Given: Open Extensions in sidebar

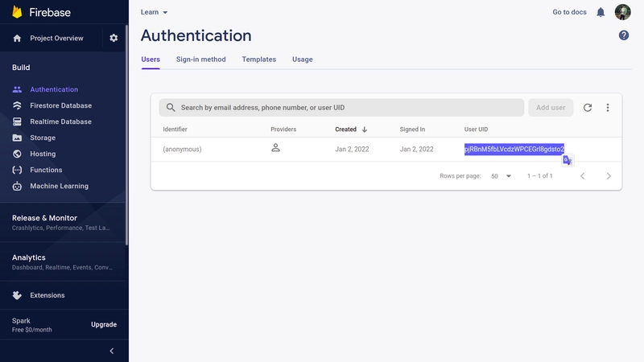Looking at the screenshot, I should [x=47, y=295].
